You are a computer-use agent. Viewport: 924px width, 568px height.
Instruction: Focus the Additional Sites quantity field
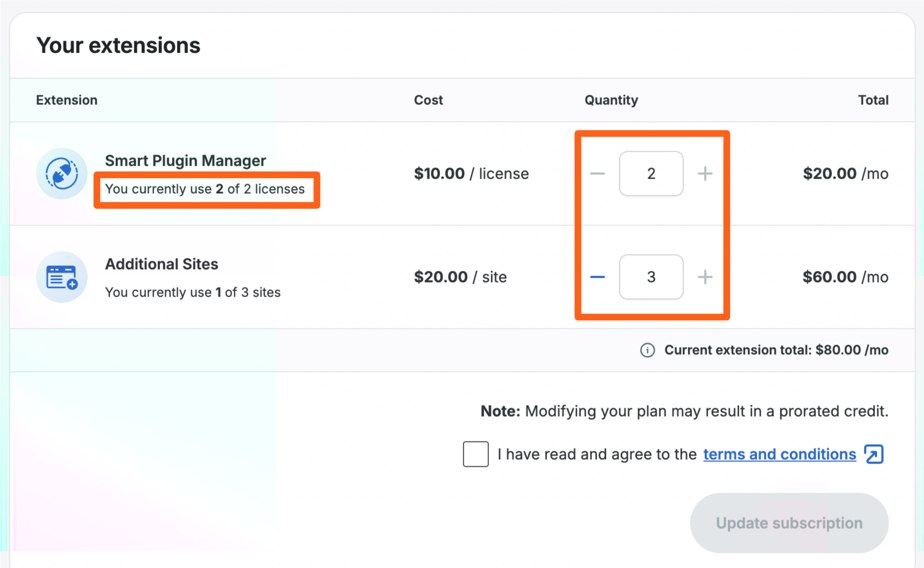(x=651, y=277)
